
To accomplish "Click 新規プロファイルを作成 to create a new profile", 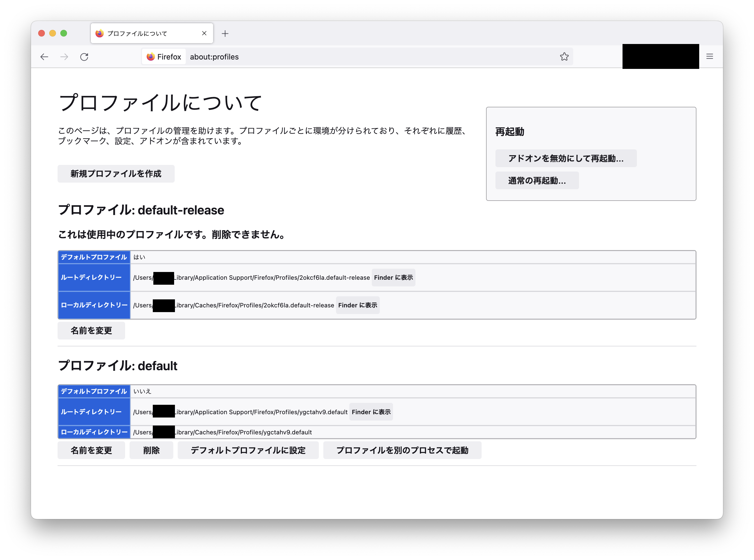I will 116,173.
